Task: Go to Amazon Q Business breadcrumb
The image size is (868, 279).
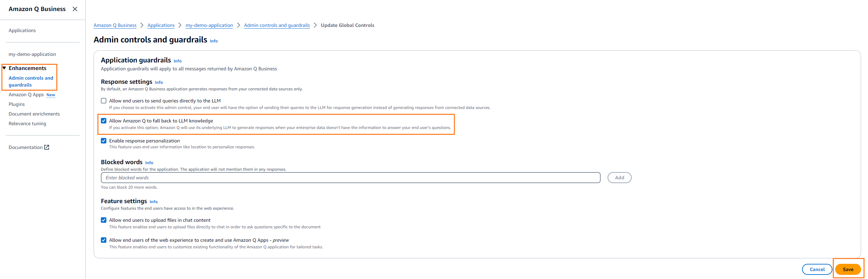Action: (115, 25)
